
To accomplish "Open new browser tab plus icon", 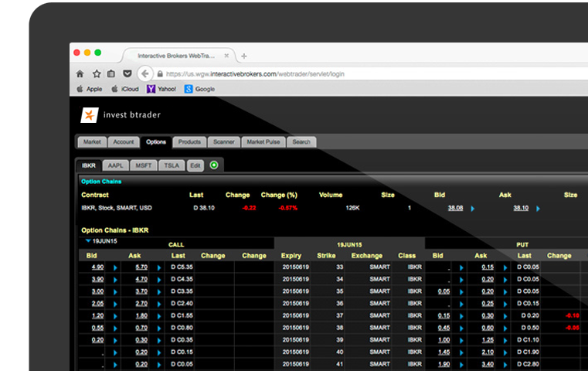I will (244, 56).
